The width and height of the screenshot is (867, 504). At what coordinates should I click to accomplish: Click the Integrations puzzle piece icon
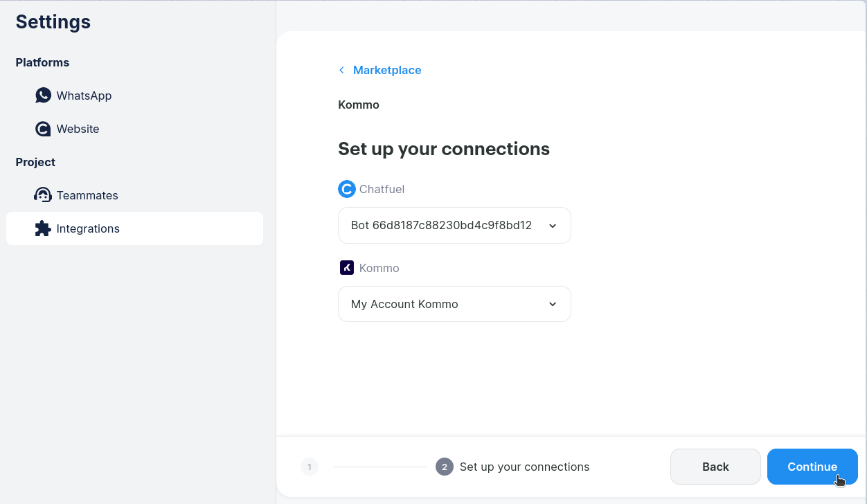click(x=43, y=228)
